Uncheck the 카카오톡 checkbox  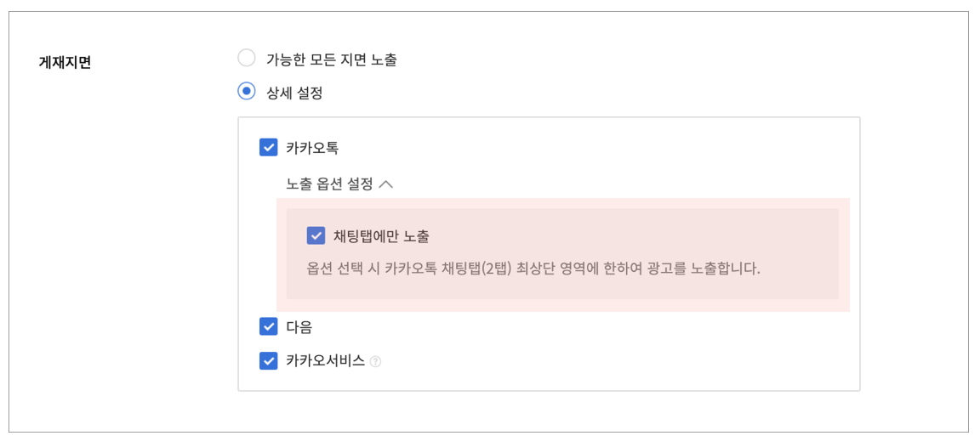pos(268,148)
